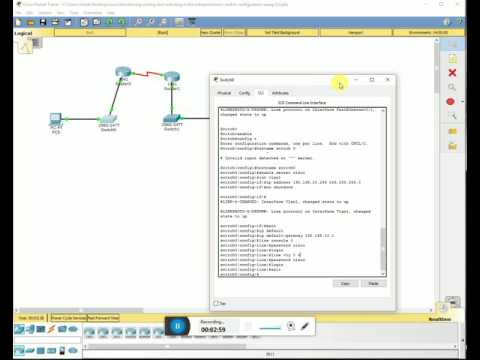Click the Router0 device on workspace
Viewport: 480px width, 360px height.
(123, 72)
